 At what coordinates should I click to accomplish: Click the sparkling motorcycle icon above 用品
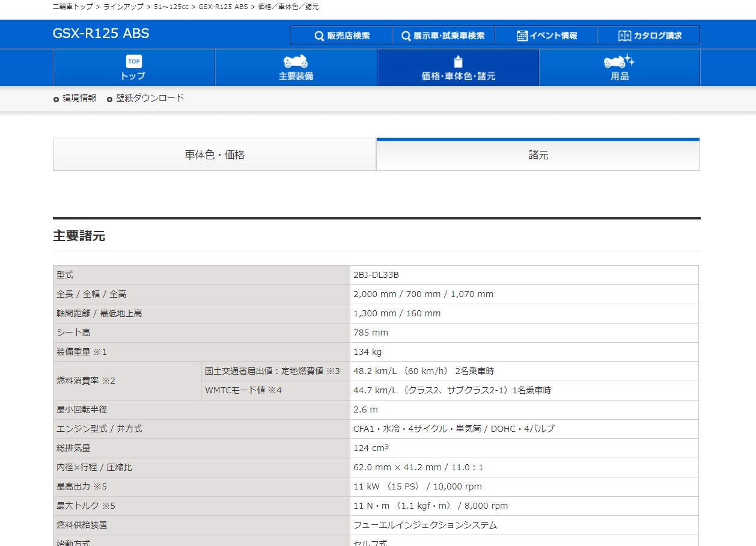point(618,61)
